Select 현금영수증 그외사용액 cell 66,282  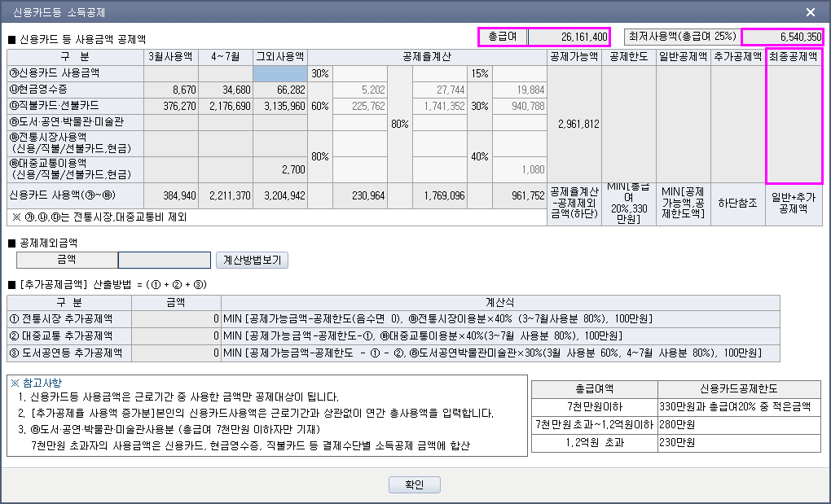279,90
